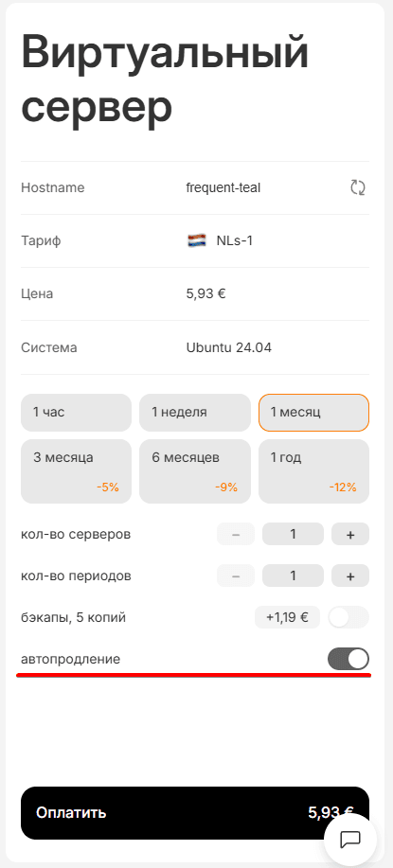The width and height of the screenshot is (393, 868).
Task: Select the 1 час billing period
Action: tap(77, 413)
